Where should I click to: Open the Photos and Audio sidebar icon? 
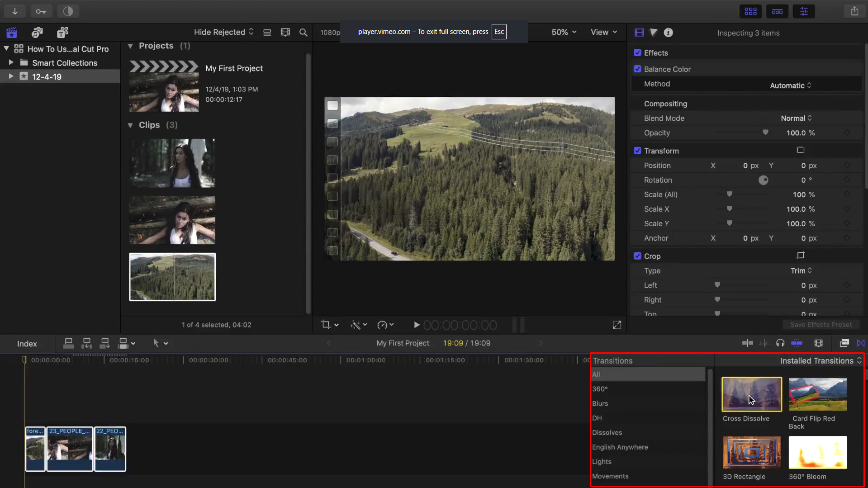(37, 32)
